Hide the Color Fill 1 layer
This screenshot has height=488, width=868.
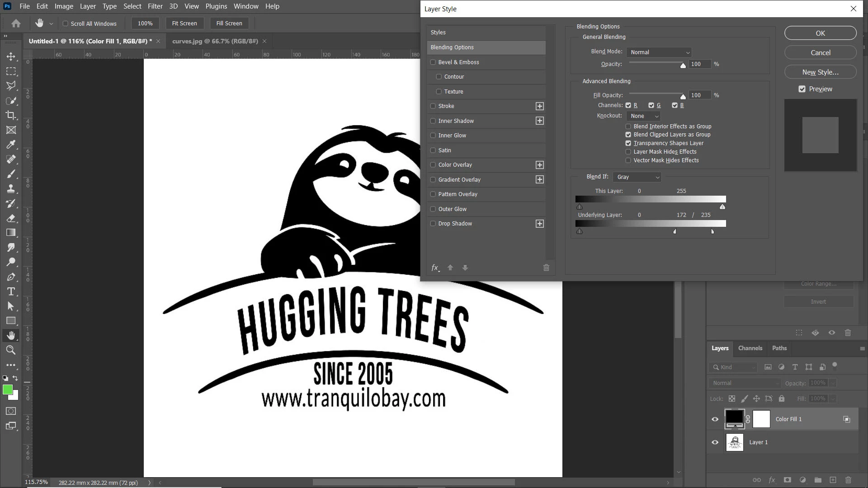point(715,419)
